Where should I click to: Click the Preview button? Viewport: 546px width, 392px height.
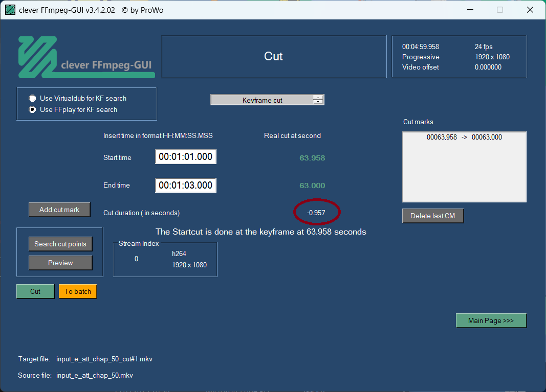(60, 263)
